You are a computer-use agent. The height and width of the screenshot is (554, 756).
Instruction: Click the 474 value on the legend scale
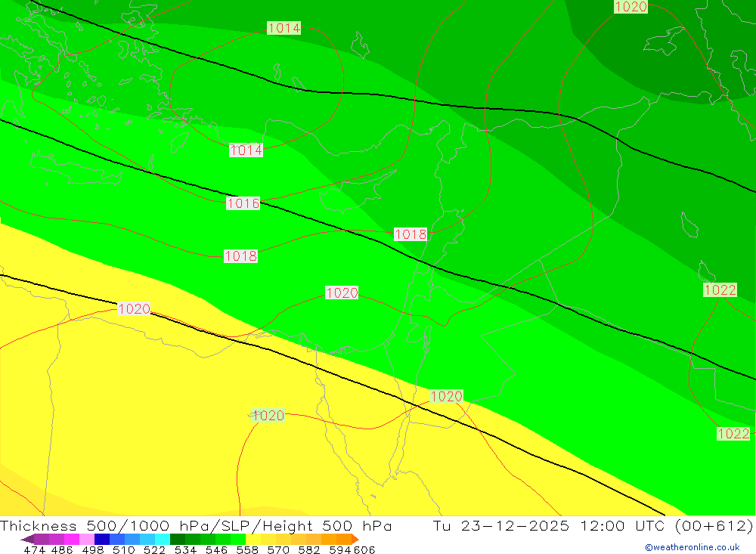(x=35, y=550)
